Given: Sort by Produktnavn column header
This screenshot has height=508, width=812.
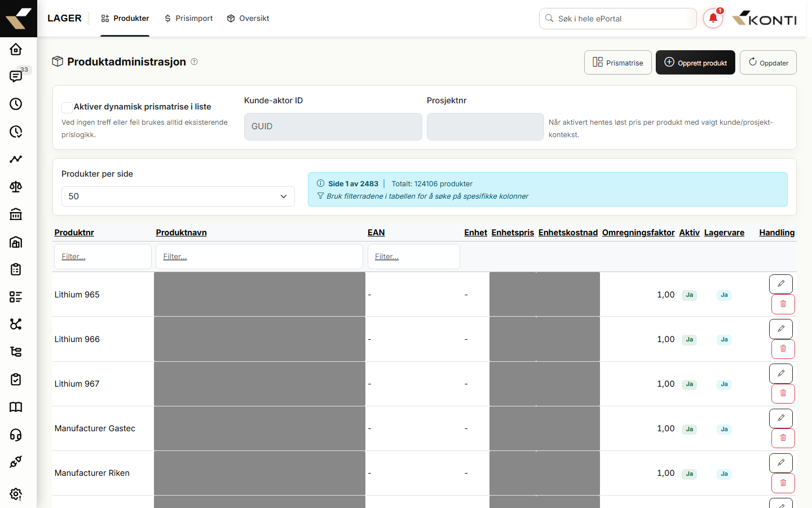Looking at the screenshot, I should point(182,233).
